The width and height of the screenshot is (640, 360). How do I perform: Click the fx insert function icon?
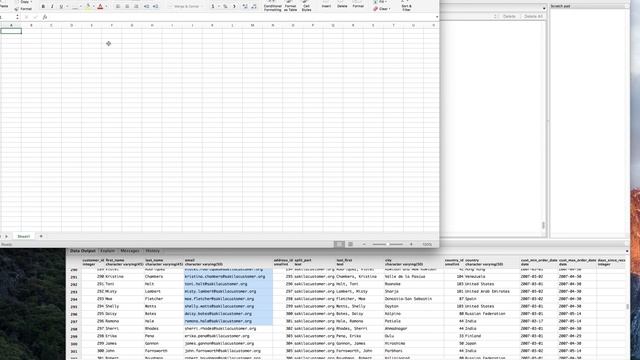(45, 17)
